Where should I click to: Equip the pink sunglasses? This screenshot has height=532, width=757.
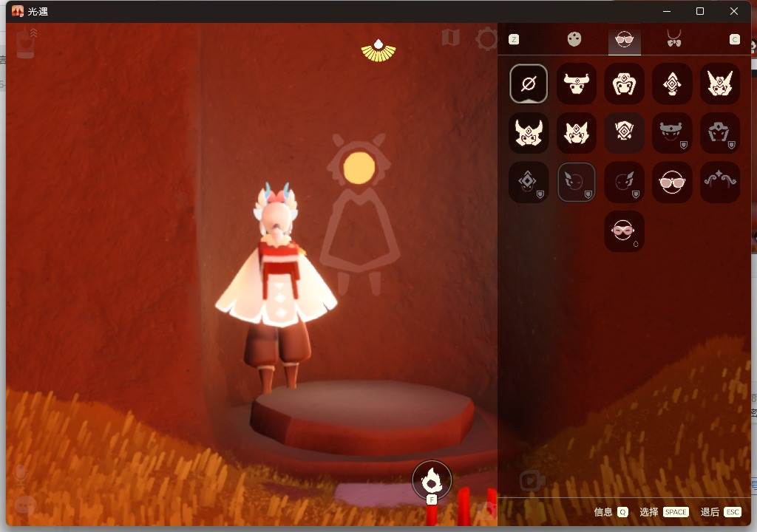click(672, 182)
